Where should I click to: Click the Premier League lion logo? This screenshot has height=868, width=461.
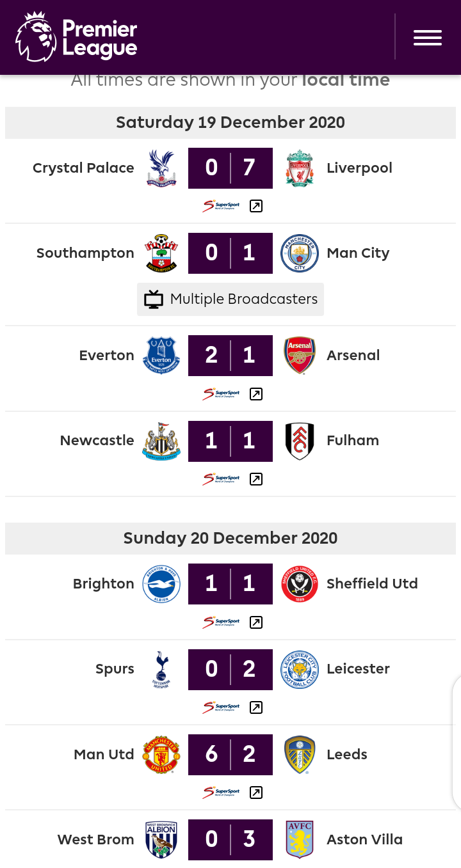pyautogui.click(x=36, y=37)
